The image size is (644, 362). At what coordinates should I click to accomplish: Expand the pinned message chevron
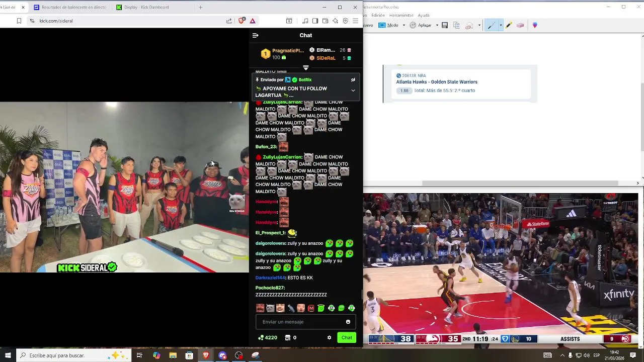[353, 90]
